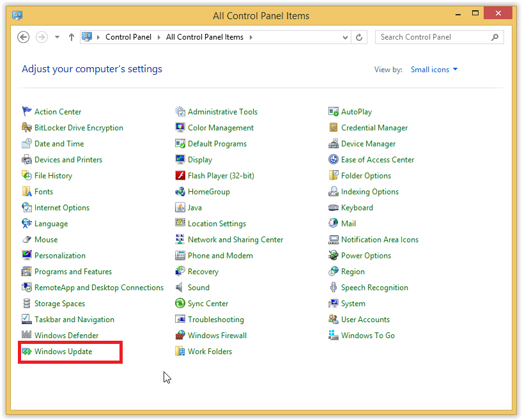Image resolution: width=522 pixels, height=420 pixels.
Task: Open the Region link
Action: pyautogui.click(x=353, y=272)
